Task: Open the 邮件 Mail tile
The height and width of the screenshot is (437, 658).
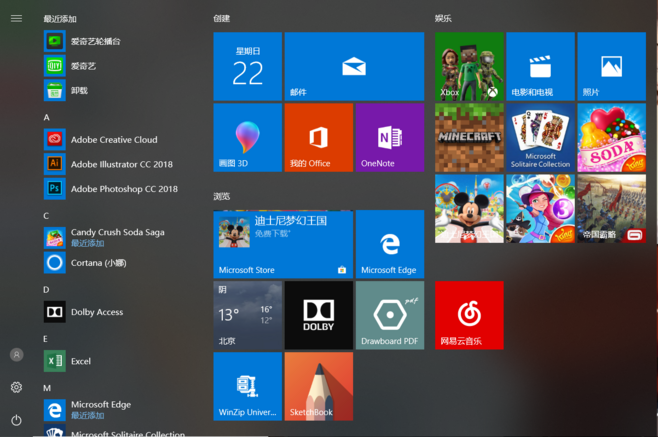Action: coord(354,66)
